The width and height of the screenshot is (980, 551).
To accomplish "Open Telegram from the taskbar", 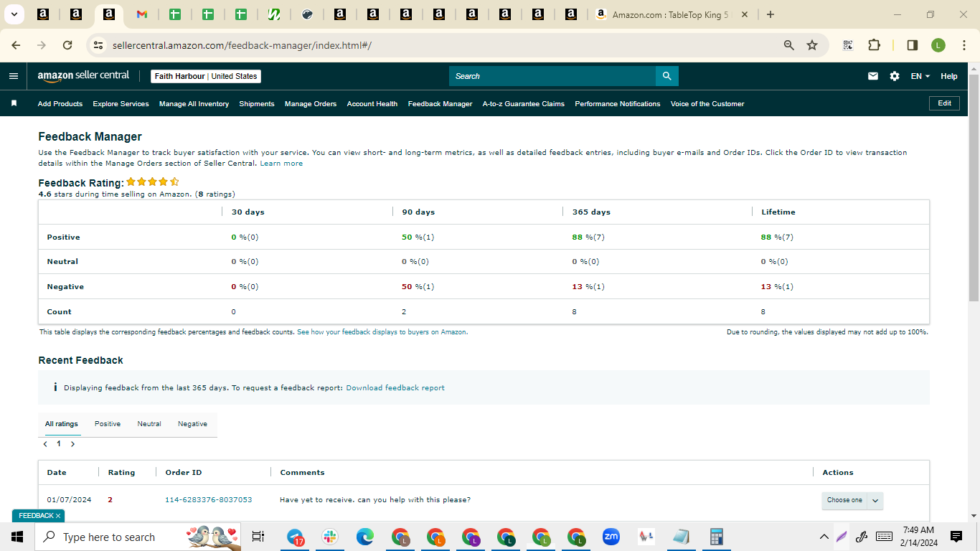I will click(x=296, y=537).
